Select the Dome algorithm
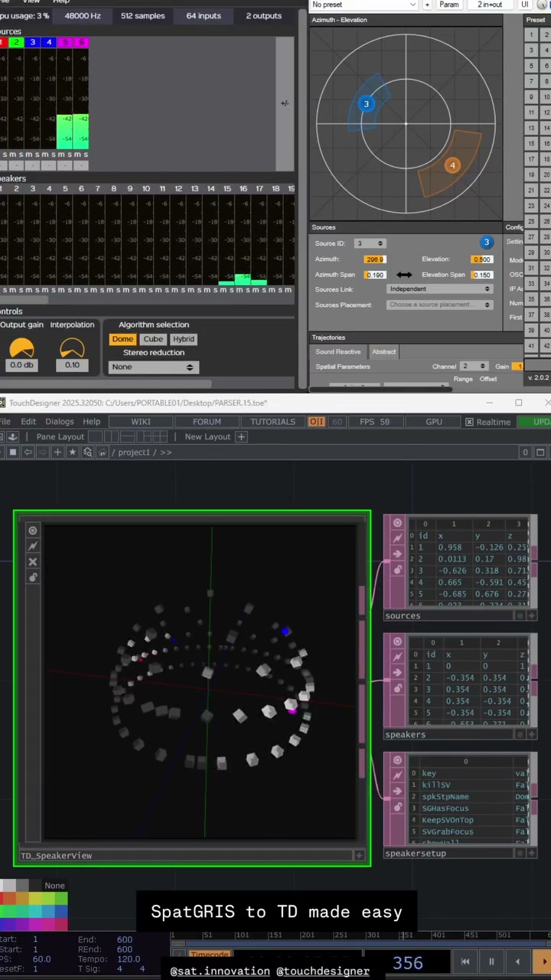The width and height of the screenshot is (551, 980). [x=122, y=339]
